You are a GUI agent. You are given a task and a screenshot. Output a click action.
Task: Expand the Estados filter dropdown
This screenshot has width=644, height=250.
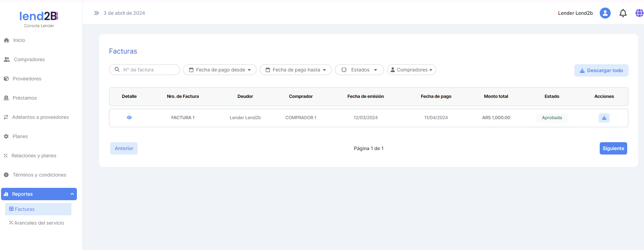pyautogui.click(x=359, y=70)
